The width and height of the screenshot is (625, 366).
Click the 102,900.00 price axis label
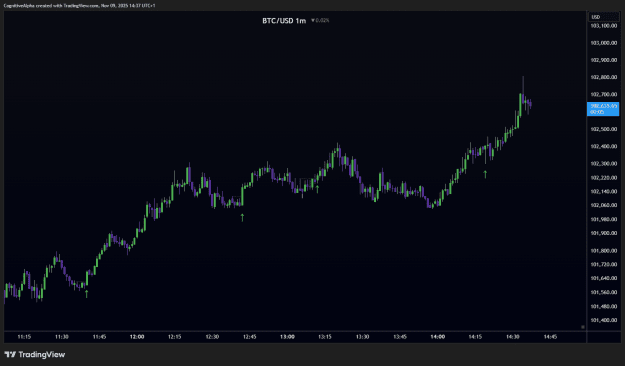click(x=603, y=60)
